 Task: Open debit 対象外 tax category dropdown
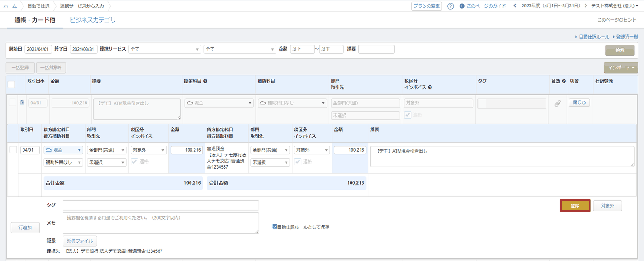click(x=149, y=150)
